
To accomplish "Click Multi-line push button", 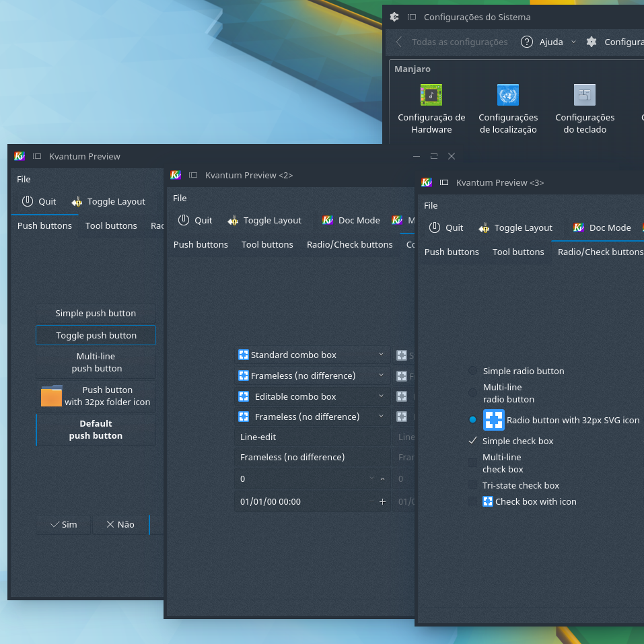I will (96, 362).
